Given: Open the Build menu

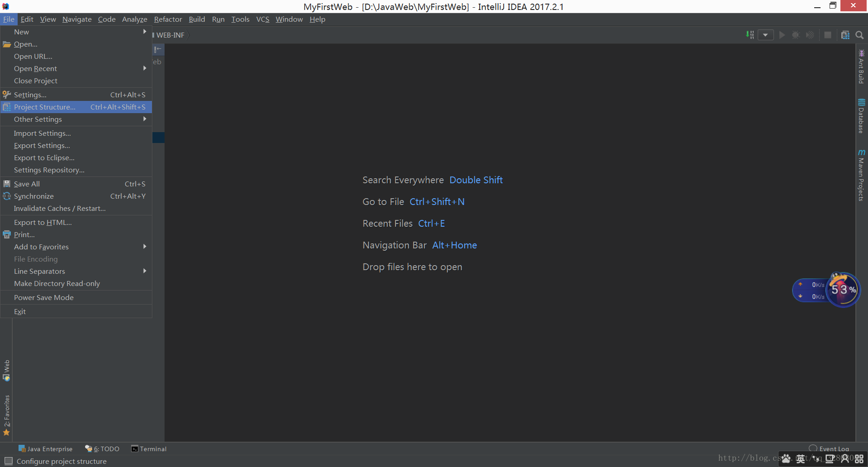Looking at the screenshot, I should click(x=197, y=19).
